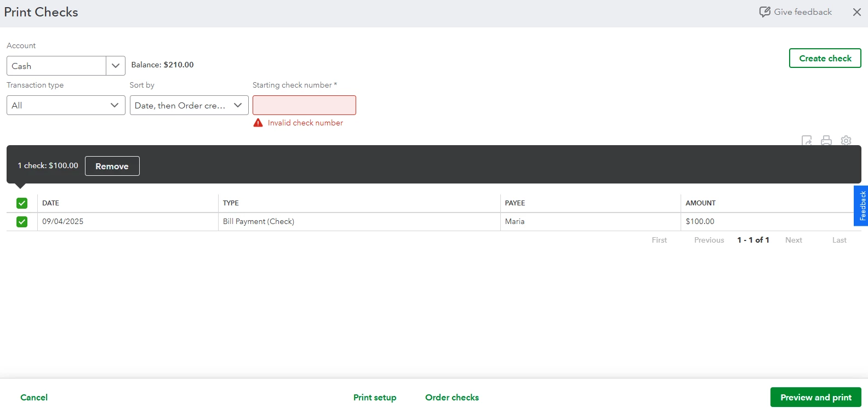Image resolution: width=868 pixels, height=413 pixels.
Task: Uncheck the 09/04/2025 bill payment row
Action: (x=22, y=222)
